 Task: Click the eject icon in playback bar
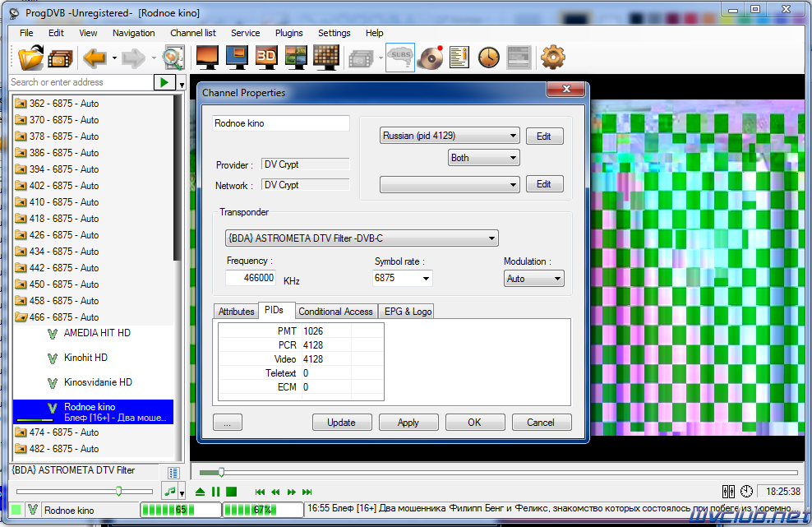[200, 492]
